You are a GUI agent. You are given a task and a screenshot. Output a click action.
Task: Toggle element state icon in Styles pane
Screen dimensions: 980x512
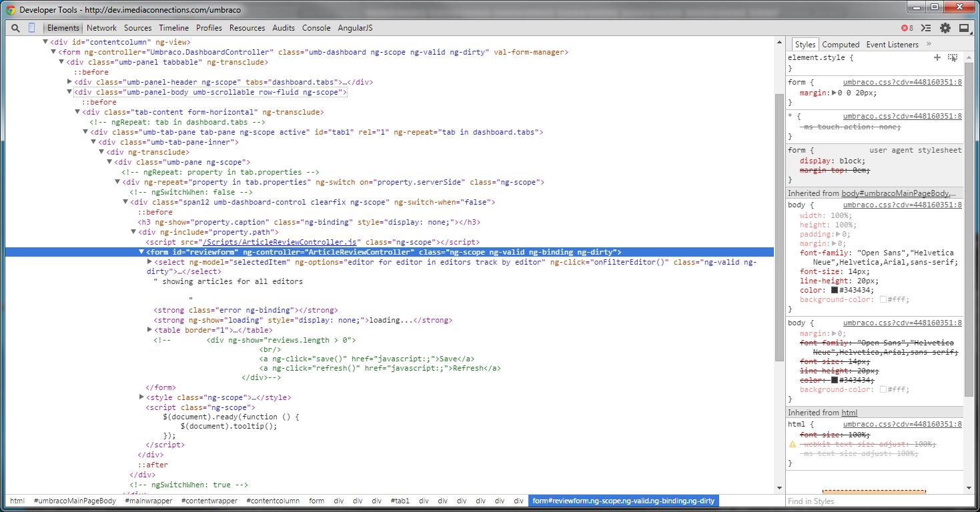point(953,58)
